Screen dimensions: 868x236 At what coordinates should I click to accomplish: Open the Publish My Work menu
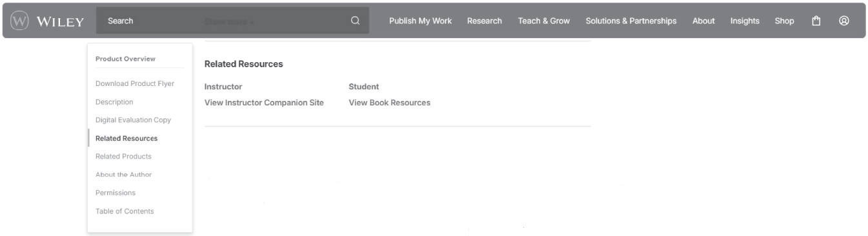tap(420, 21)
